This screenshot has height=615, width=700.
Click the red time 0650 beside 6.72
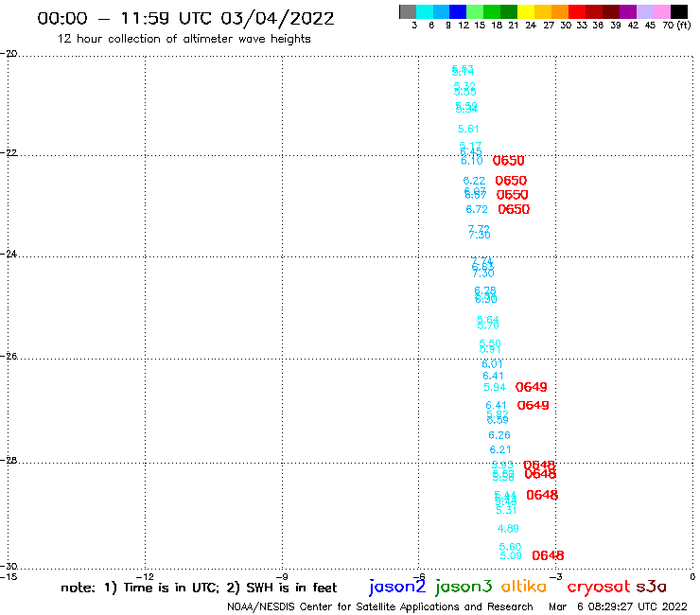[514, 209]
